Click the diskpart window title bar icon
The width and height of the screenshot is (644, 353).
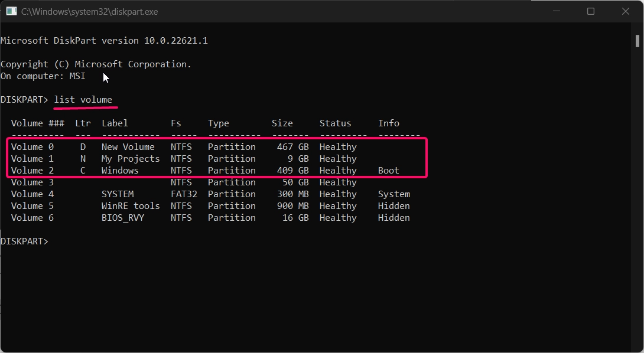11,11
